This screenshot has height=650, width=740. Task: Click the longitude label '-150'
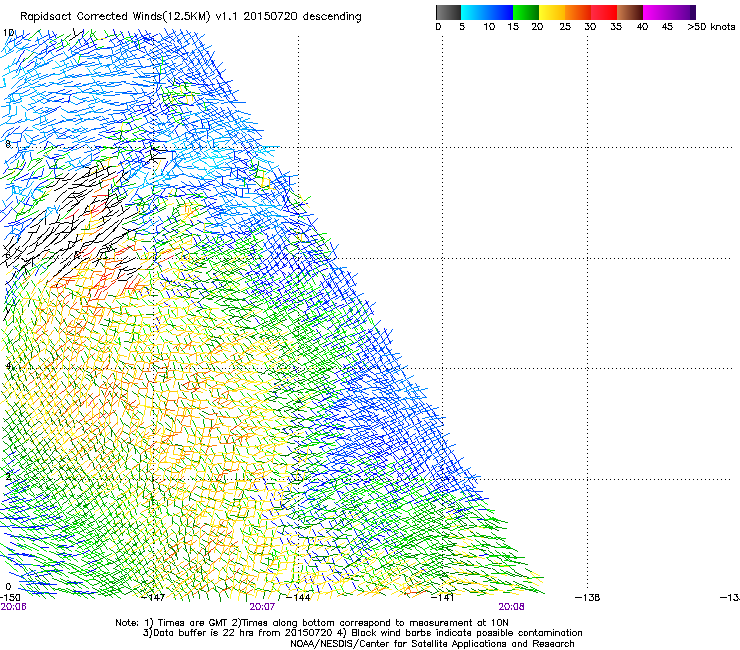[10, 598]
